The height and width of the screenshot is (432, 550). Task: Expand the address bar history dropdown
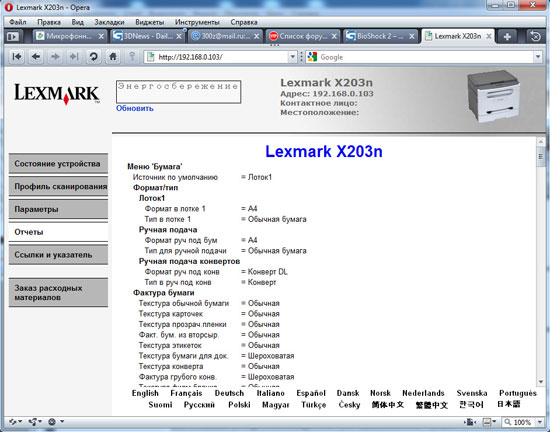click(292, 57)
